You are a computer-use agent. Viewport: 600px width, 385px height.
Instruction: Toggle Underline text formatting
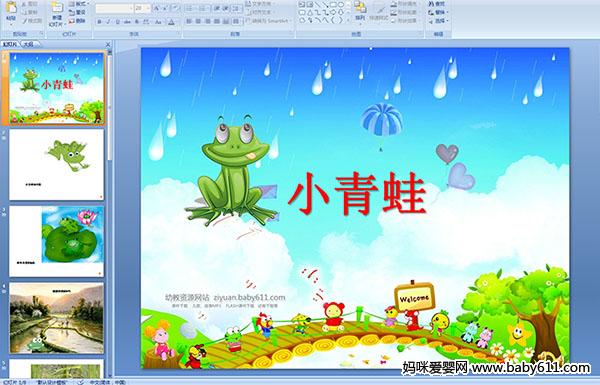point(117,22)
